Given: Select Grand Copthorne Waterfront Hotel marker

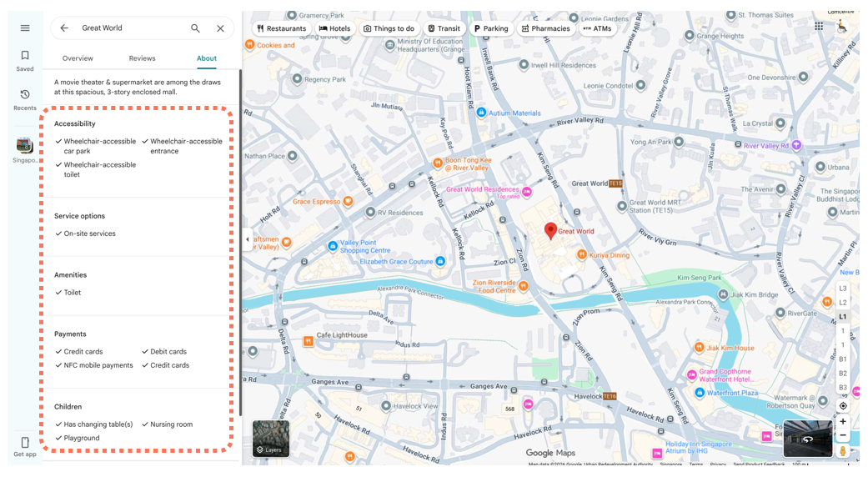Looking at the screenshot, I should (691, 375).
